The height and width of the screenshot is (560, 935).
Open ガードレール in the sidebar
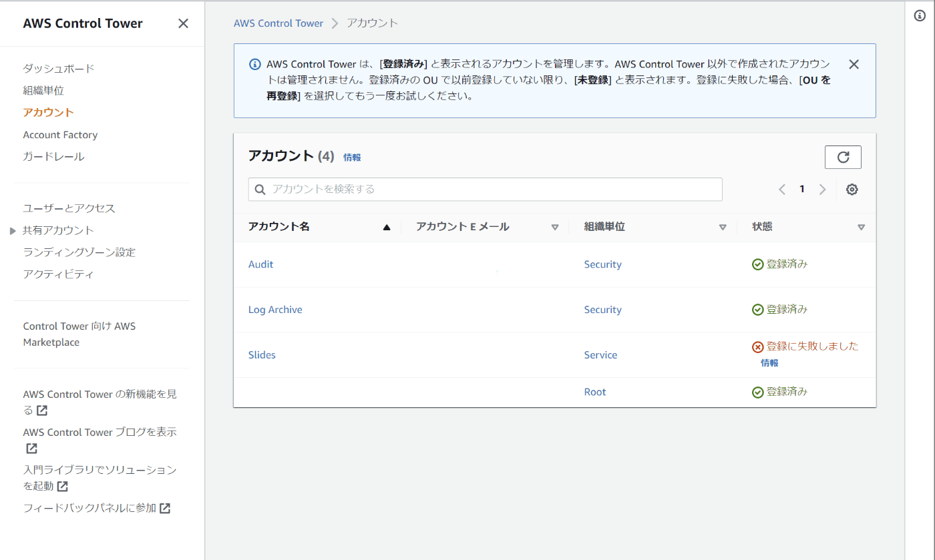(x=53, y=157)
